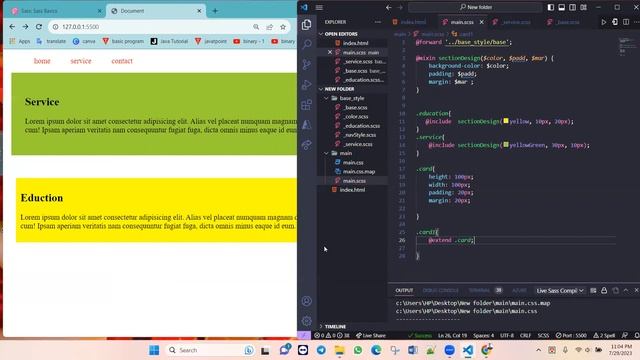Click the remote window indicator in the status bar
640x360 pixels.
pos(304,336)
